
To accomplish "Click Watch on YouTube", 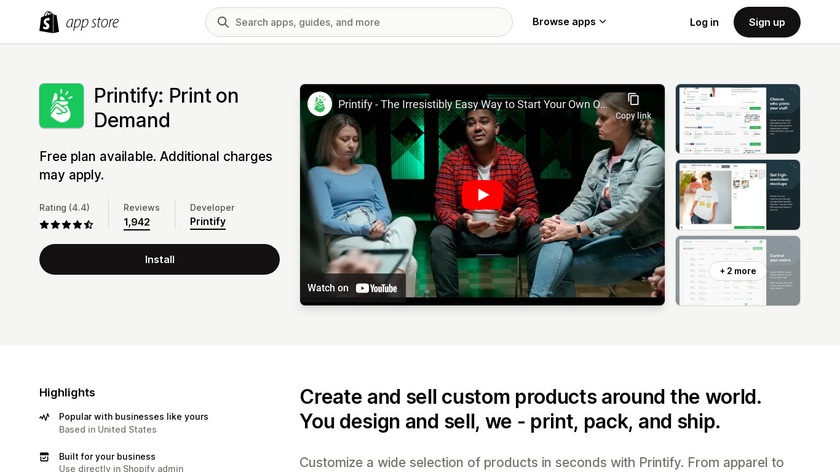I will (352, 288).
